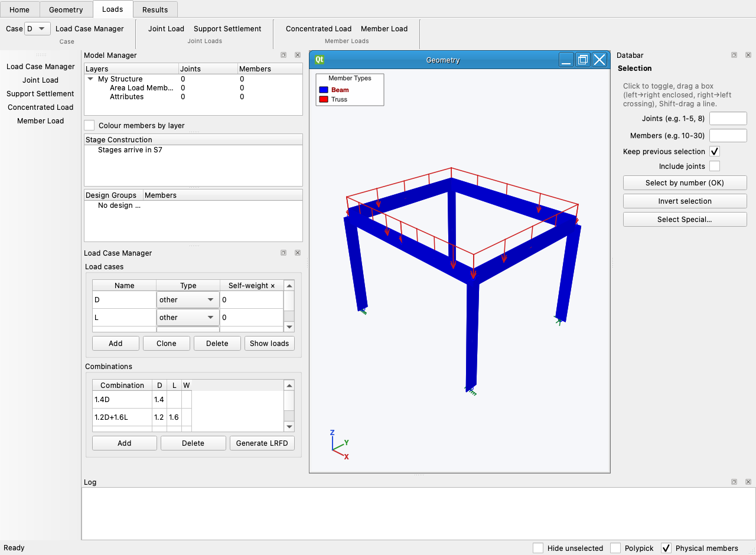Switch to the Results tab

(155, 9)
